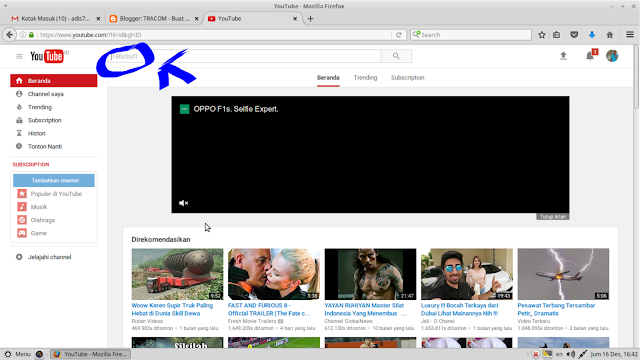Open the window menu arrow in title bar
Viewport: 640px width, 360px height.
(x=5, y=6)
